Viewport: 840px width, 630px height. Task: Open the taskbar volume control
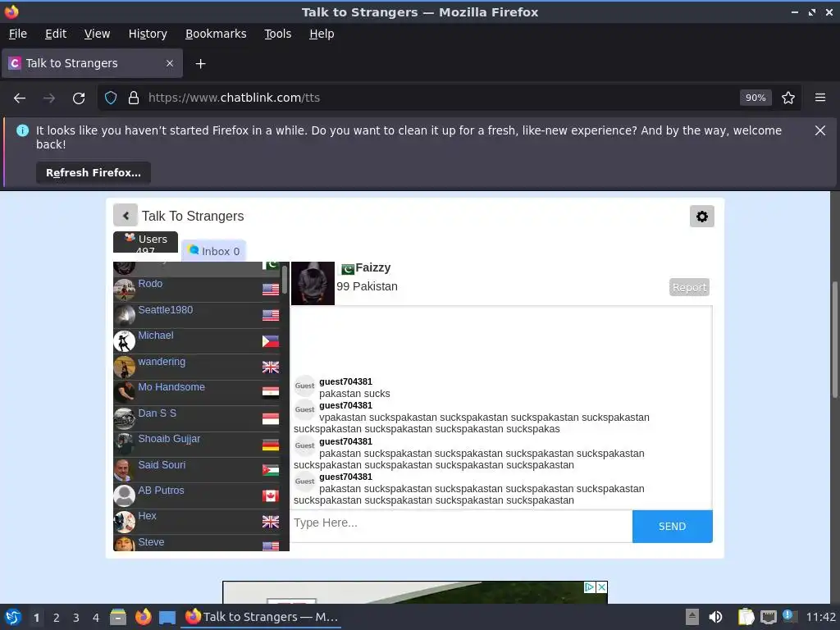715,618
